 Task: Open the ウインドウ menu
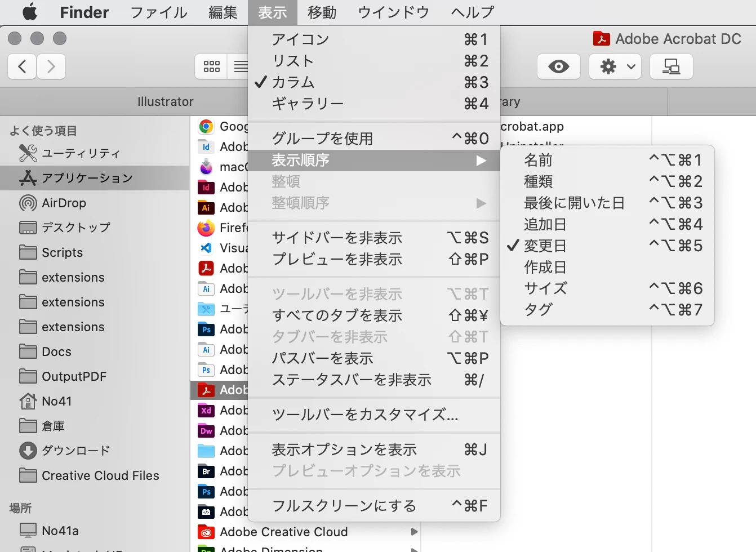[x=394, y=12]
